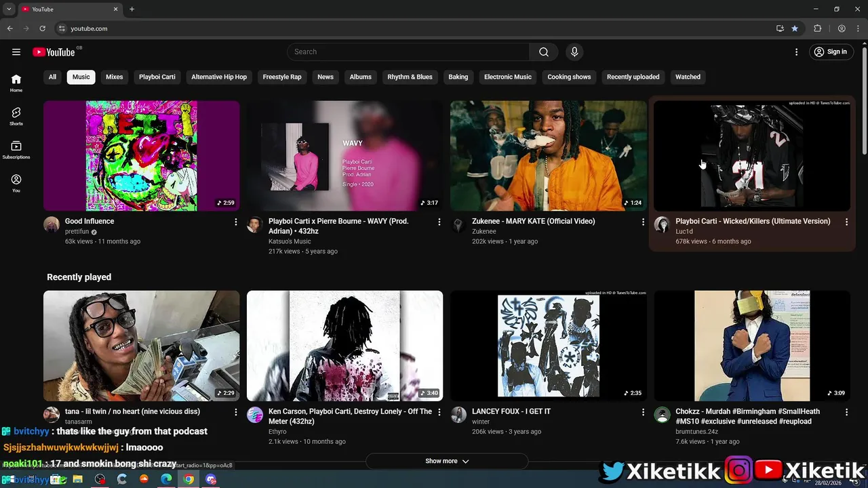Screen dimensions: 868x488
Task: Open more options for MARY KATE video
Action: [x=643, y=222]
